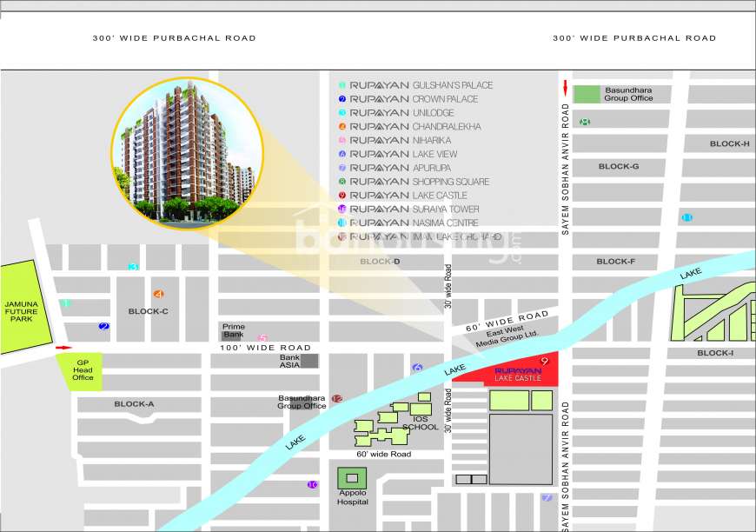
Task: Click the East West Media Group Ltd. label
Action: 506,336
